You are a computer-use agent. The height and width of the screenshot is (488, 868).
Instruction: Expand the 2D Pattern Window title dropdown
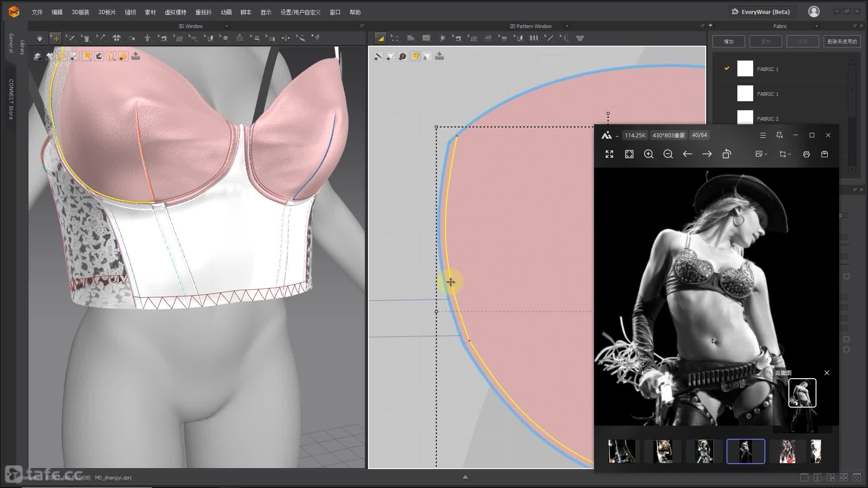[567, 26]
